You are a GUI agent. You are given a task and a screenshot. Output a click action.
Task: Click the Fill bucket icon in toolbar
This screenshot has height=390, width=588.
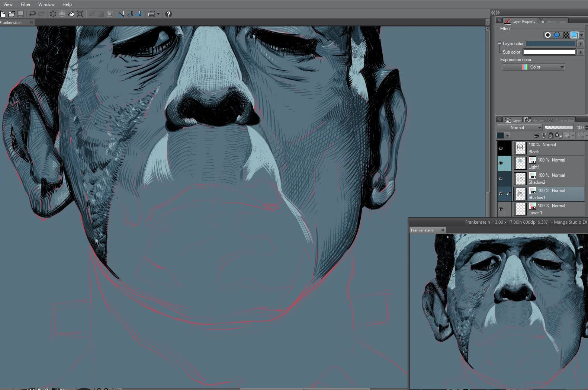71,14
